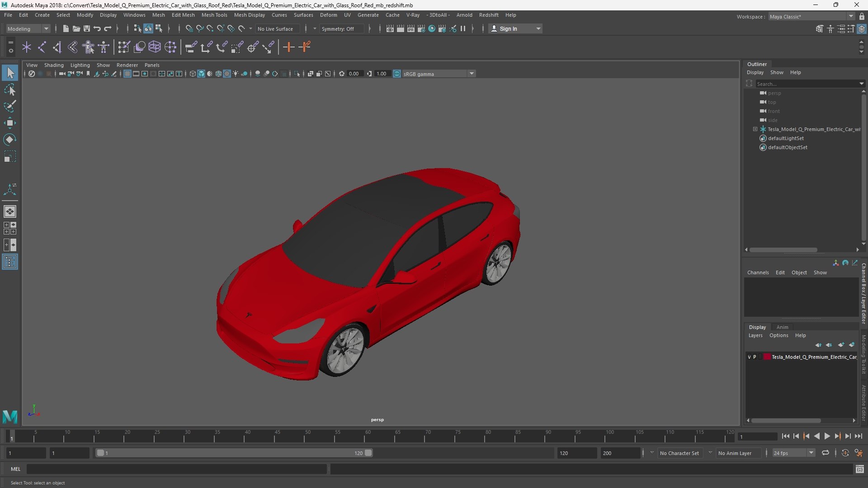
Task: Click the No Live Surface field
Action: [277, 28]
